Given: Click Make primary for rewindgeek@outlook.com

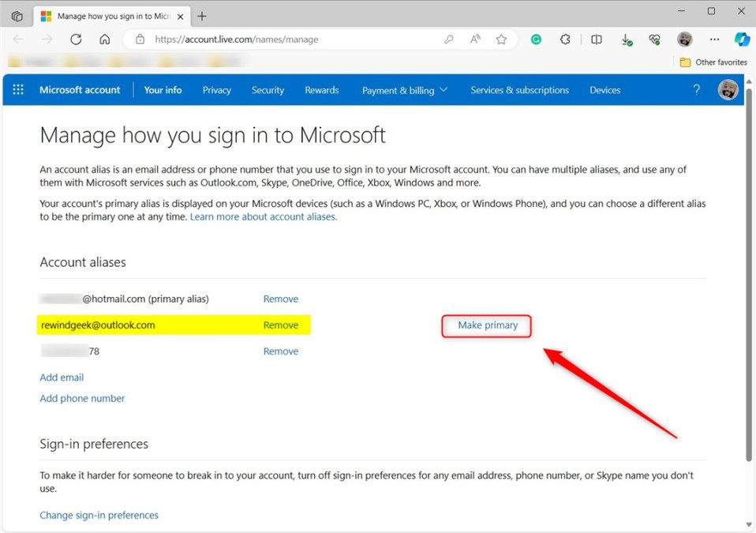Looking at the screenshot, I should (488, 325).
